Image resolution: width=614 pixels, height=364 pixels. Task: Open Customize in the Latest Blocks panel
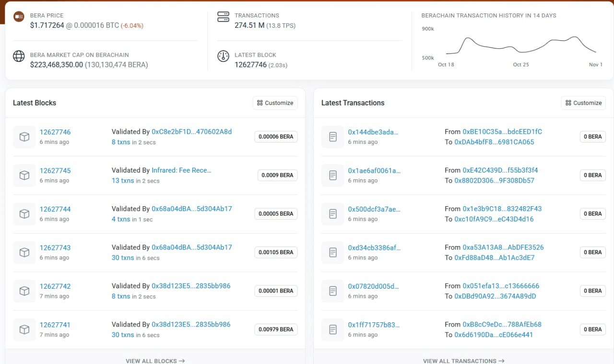pyautogui.click(x=275, y=103)
